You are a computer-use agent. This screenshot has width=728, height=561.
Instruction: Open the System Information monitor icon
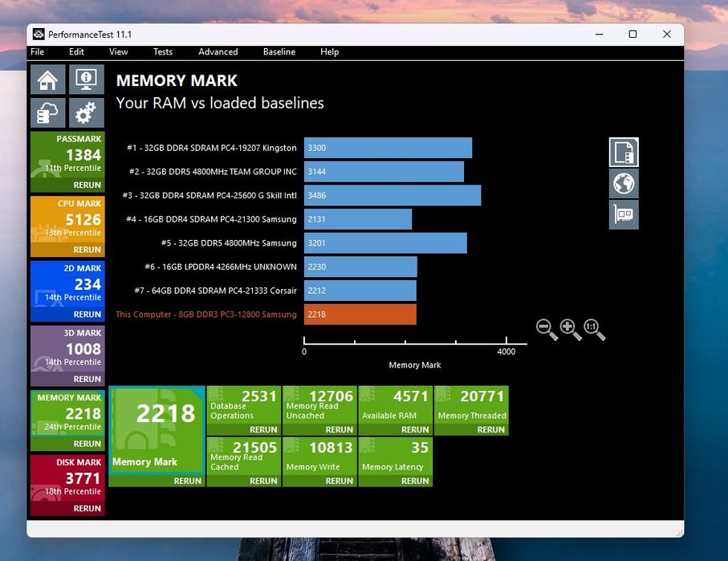click(87, 79)
